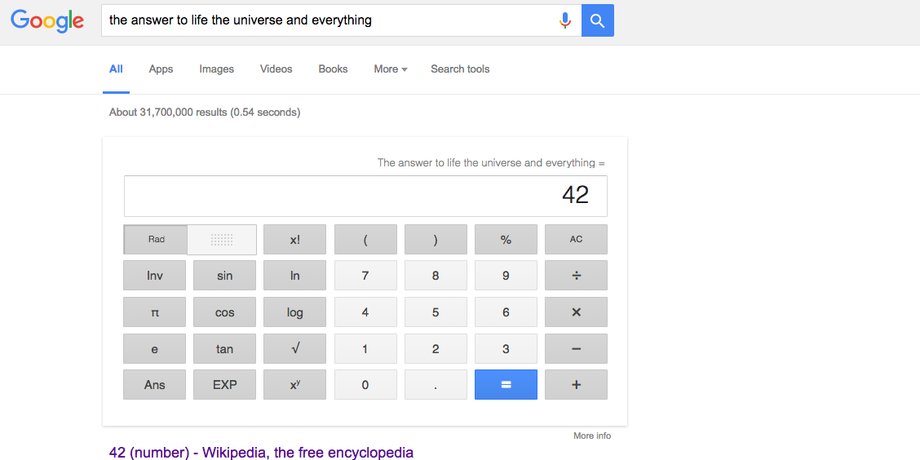Screen dimensions: 920x460
Task: Click the division operator key
Action: coord(576,275)
